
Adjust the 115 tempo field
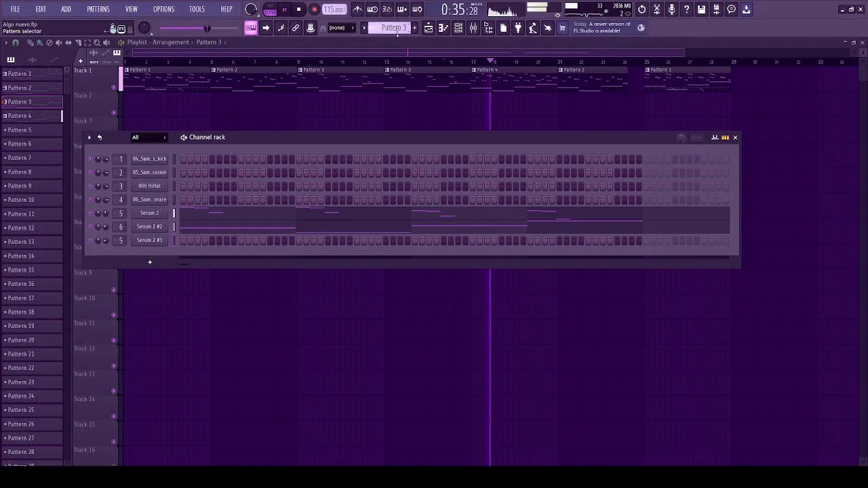tap(334, 9)
